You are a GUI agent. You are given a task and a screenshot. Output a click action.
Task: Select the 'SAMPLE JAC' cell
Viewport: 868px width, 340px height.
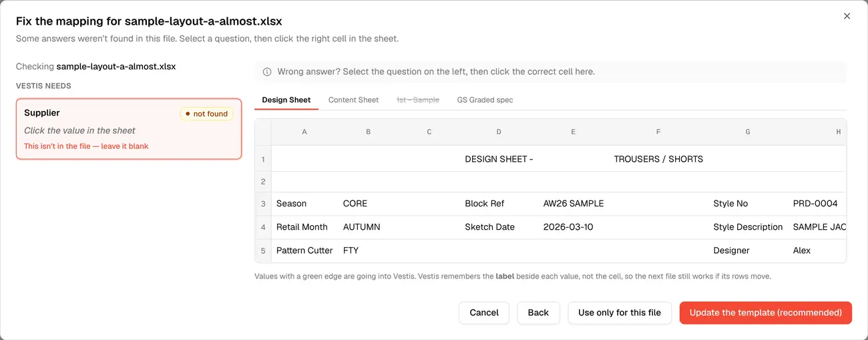point(818,227)
